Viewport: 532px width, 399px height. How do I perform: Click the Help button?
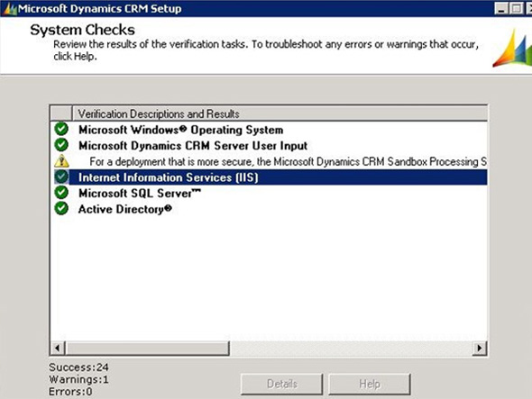(x=370, y=384)
